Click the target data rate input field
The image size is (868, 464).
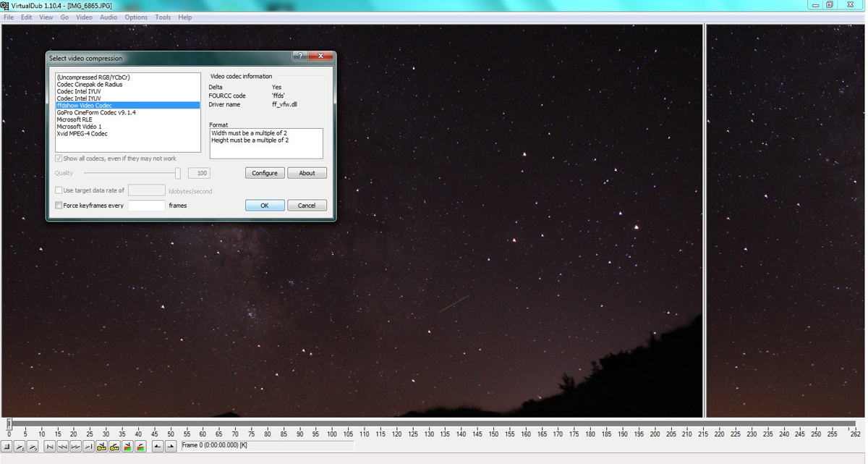coord(147,190)
